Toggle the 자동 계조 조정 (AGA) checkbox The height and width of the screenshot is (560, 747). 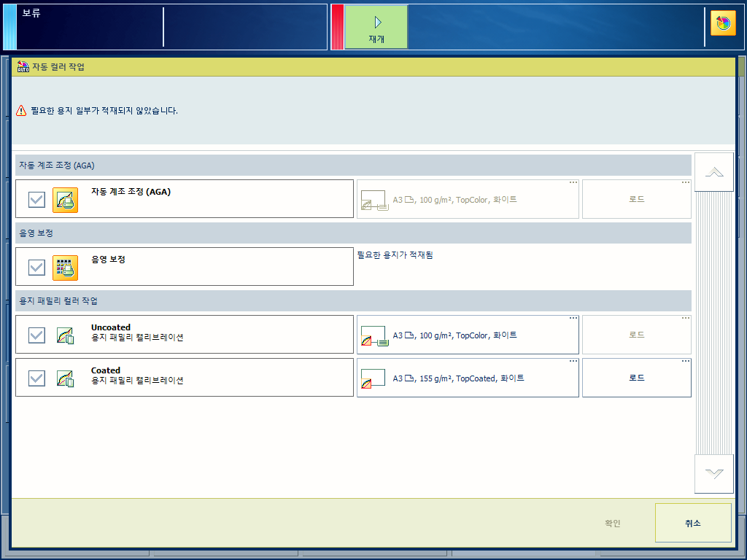(36, 200)
